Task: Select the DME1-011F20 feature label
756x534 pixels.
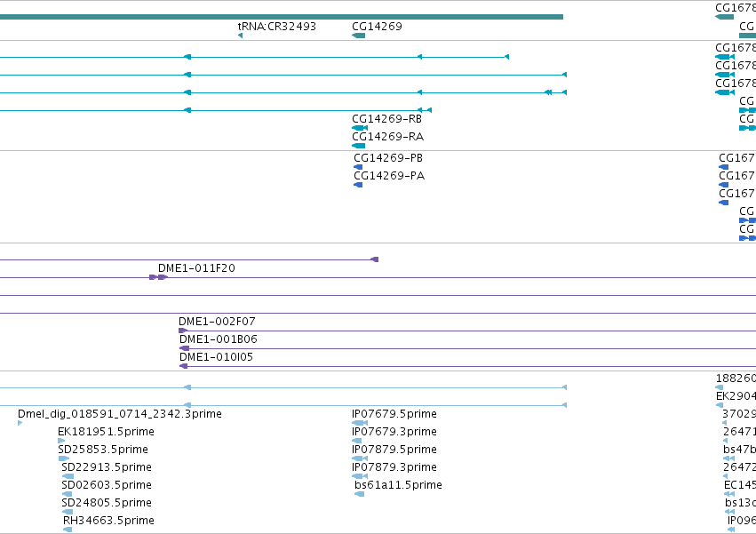Action: coord(196,268)
